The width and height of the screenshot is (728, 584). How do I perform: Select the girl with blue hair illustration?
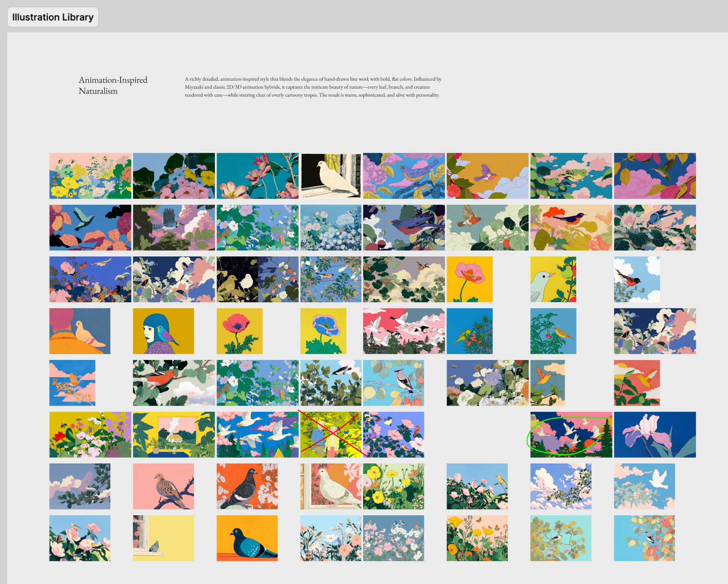[163, 331]
